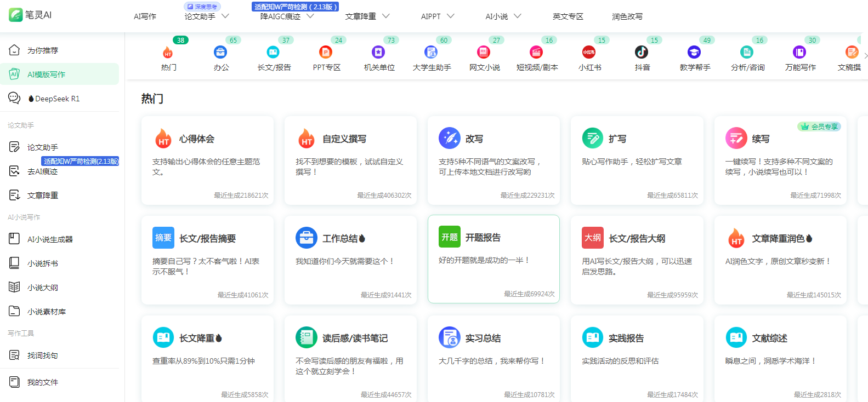Open the 英文专区 menu item

pos(568,16)
